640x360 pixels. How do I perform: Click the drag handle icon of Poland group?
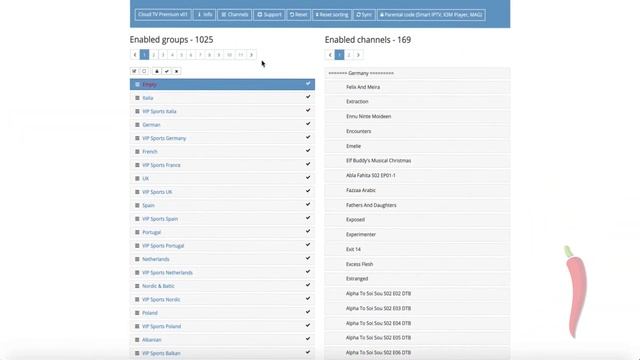(137, 313)
